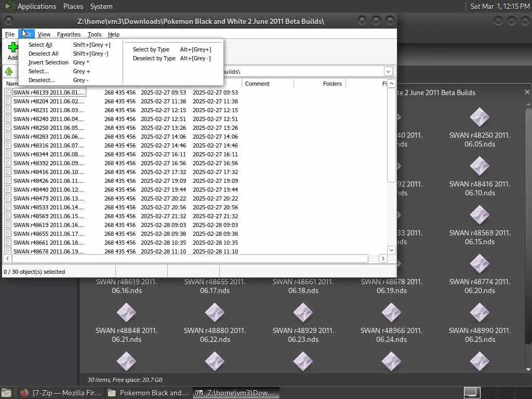Select SWAN r48848 2011.06.21.nds icon in file manager

[x=127, y=313]
